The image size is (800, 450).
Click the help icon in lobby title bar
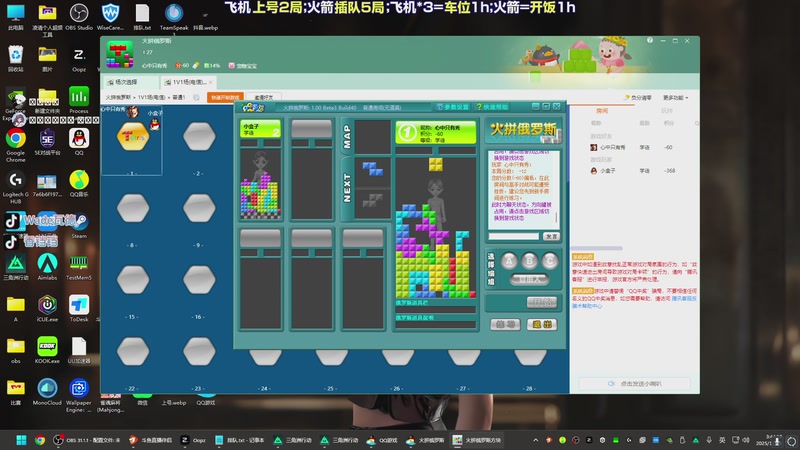point(649,40)
